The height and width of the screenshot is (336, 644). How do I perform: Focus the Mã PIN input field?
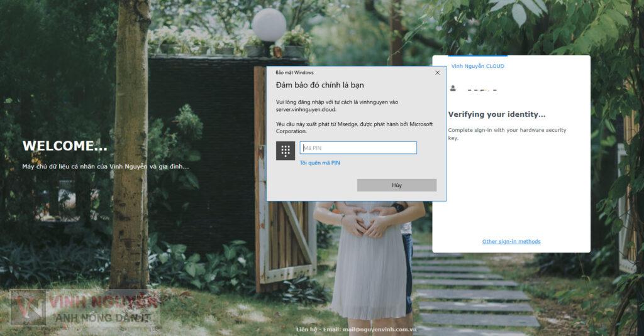pyautogui.click(x=358, y=148)
